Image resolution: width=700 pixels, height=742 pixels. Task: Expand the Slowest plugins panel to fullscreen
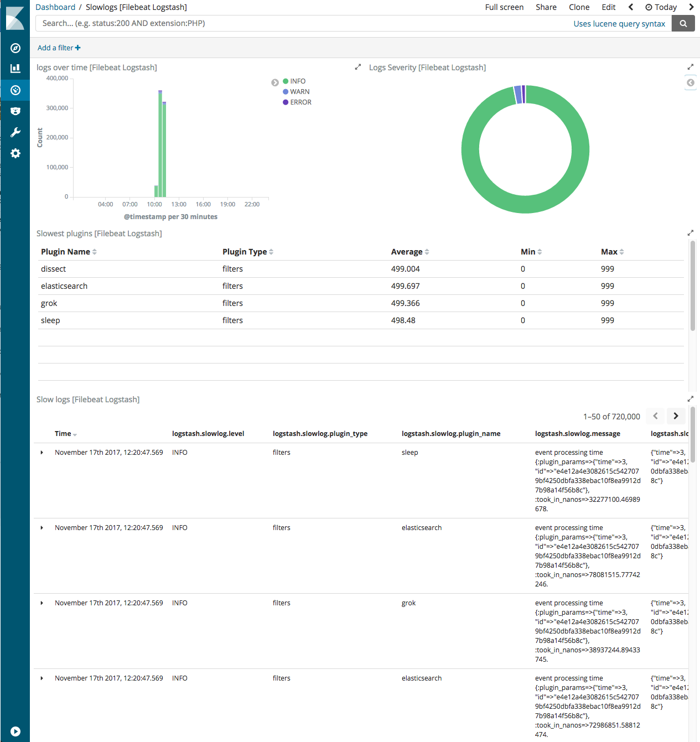691,232
